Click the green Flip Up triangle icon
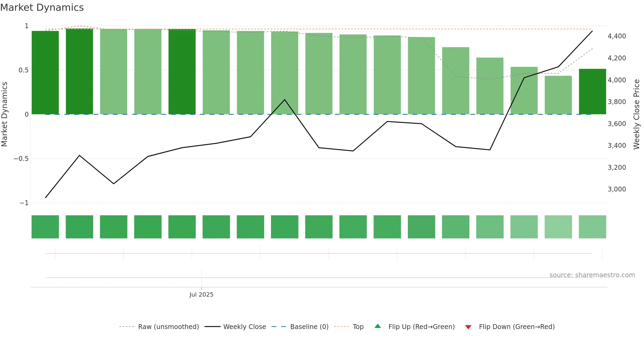 [378, 326]
